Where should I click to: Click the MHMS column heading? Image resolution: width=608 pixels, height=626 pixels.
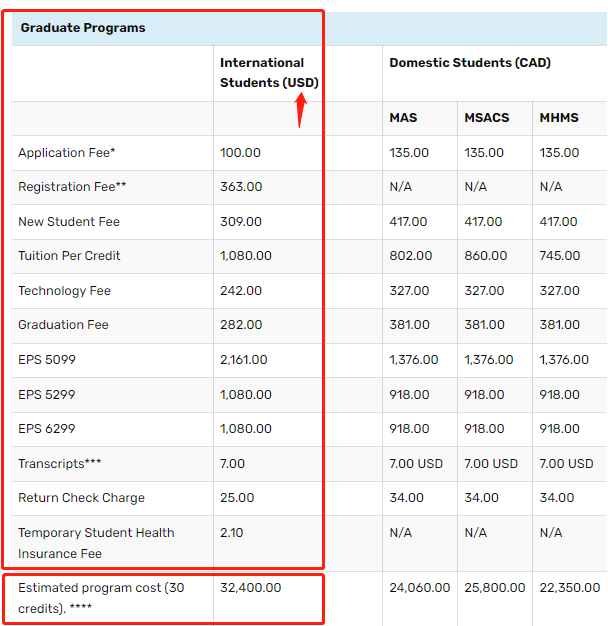560,118
